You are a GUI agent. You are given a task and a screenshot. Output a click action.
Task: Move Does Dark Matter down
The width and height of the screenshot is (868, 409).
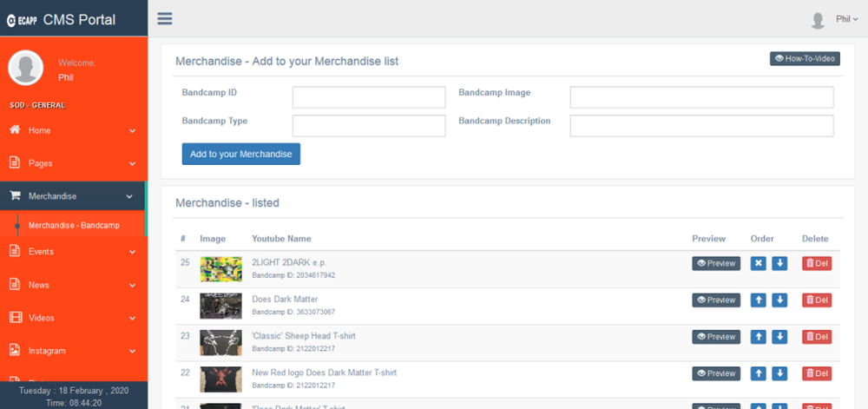pos(779,300)
